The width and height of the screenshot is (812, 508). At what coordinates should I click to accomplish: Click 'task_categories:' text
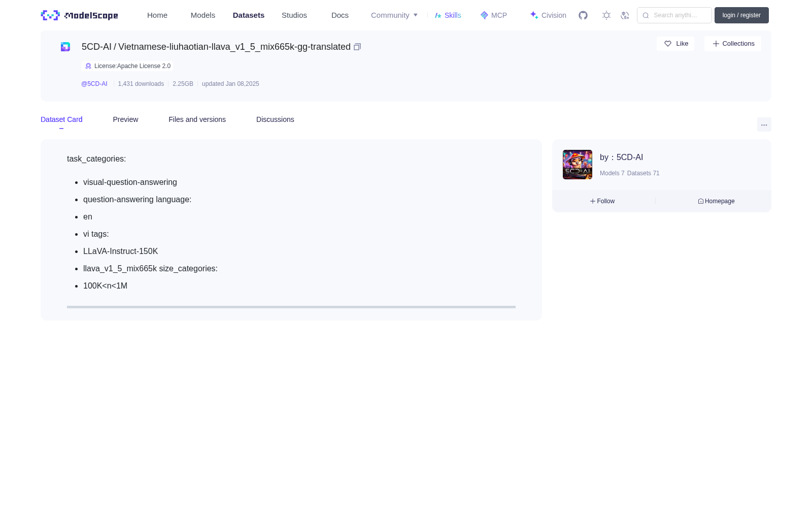pos(96,159)
